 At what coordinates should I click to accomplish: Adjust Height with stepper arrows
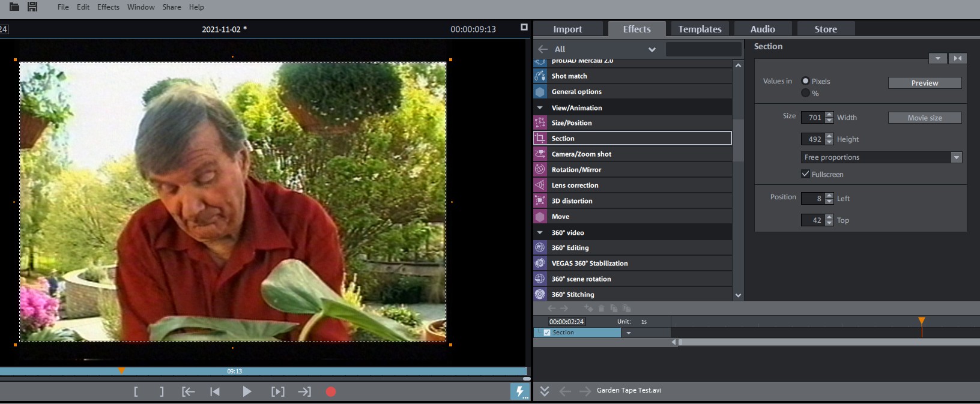[829, 139]
